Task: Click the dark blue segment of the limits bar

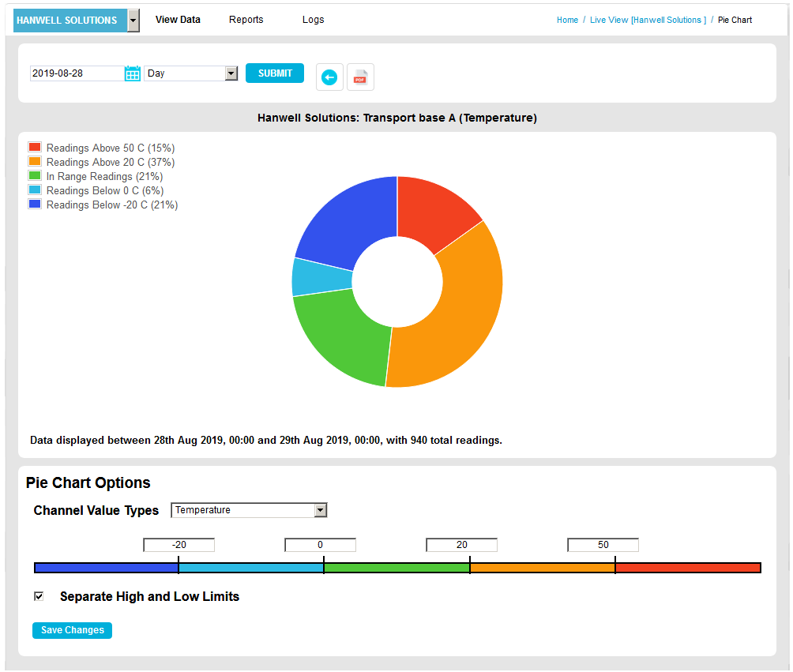Action: [106, 568]
